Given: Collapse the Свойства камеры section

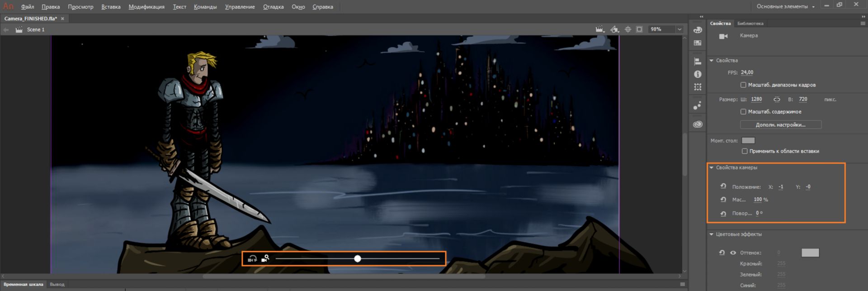Looking at the screenshot, I should (712, 167).
